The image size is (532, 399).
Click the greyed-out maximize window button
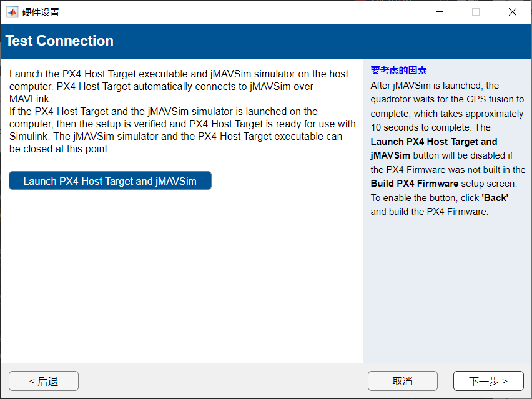(476, 12)
